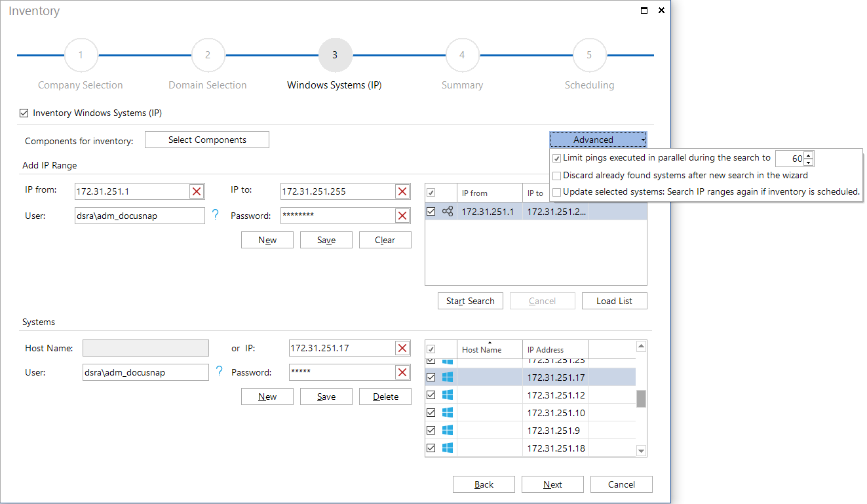Go Back to previous wizard step
Viewport: 867px width, 504px height.
pyautogui.click(x=484, y=484)
